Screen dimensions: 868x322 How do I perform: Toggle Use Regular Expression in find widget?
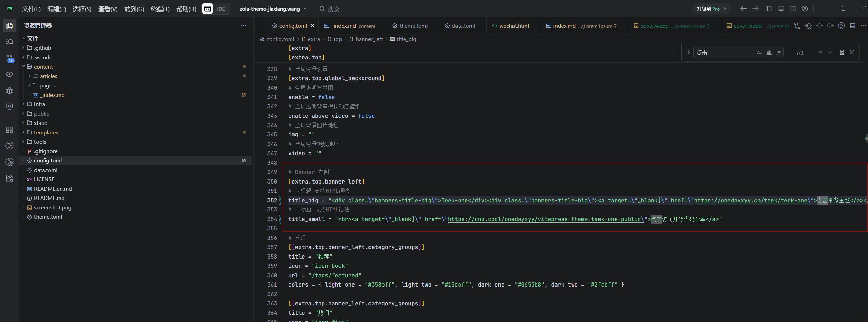tap(778, 53)
